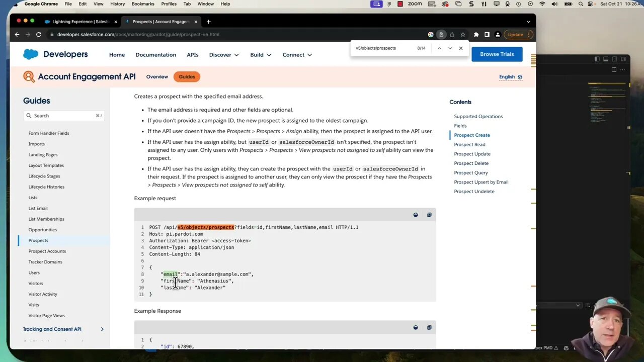Screen dimensions: 644x362
Task: Toggle theme of the example response code block
Action: click(x=416, y=327)
